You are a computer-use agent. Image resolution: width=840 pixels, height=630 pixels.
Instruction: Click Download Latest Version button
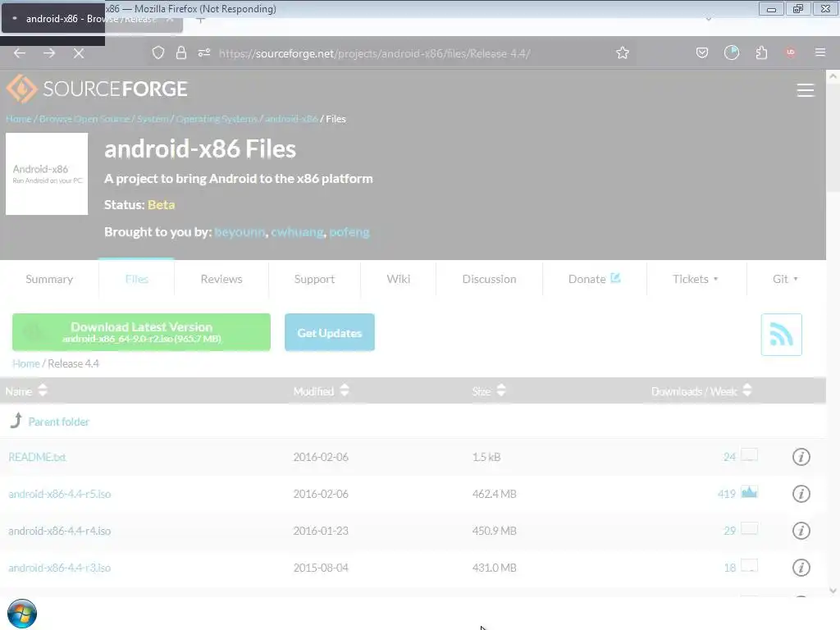coord(141,332)
